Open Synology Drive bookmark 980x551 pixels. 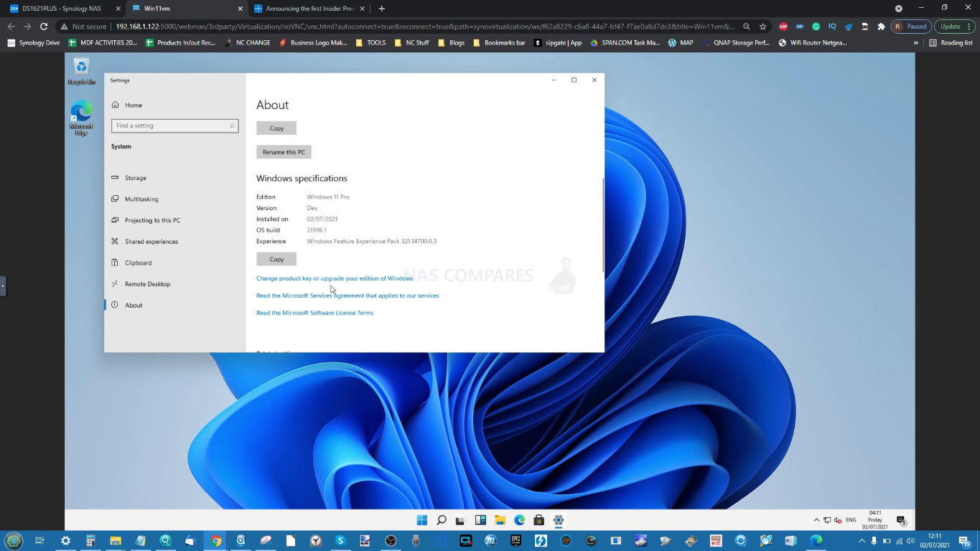(34, 43)
